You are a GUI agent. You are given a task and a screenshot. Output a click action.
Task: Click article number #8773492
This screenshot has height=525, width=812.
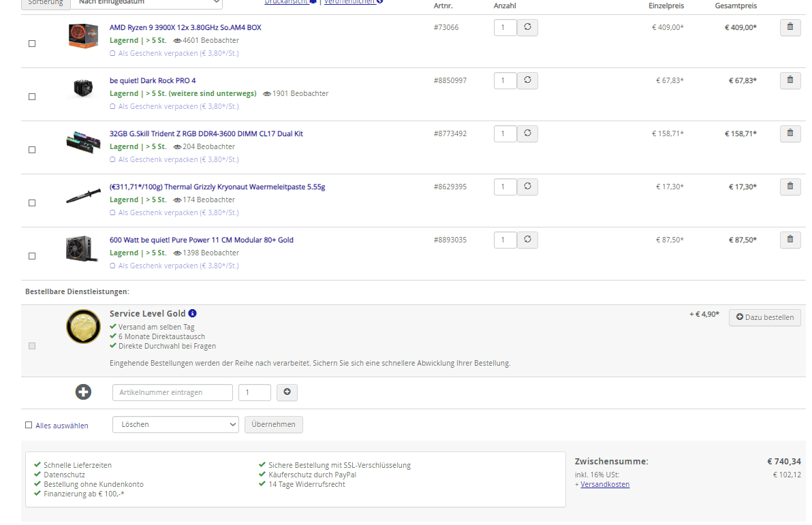coord(450,133)
